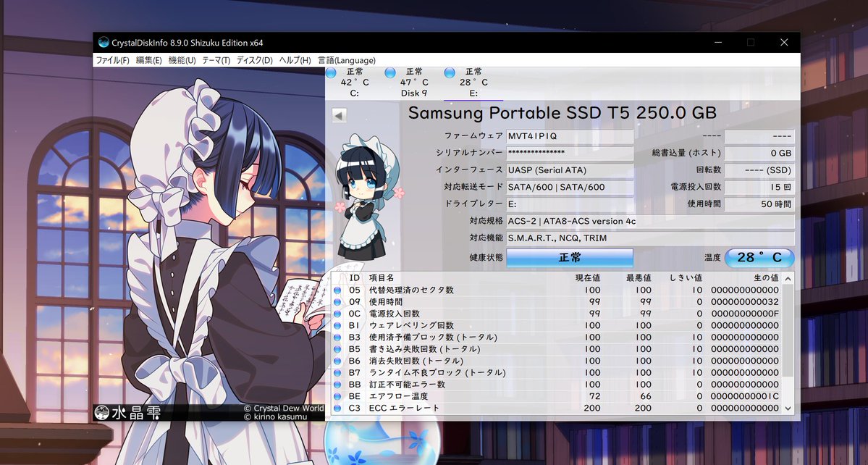
Task: Click the 現在値 column header
Action: click(587, 277)
